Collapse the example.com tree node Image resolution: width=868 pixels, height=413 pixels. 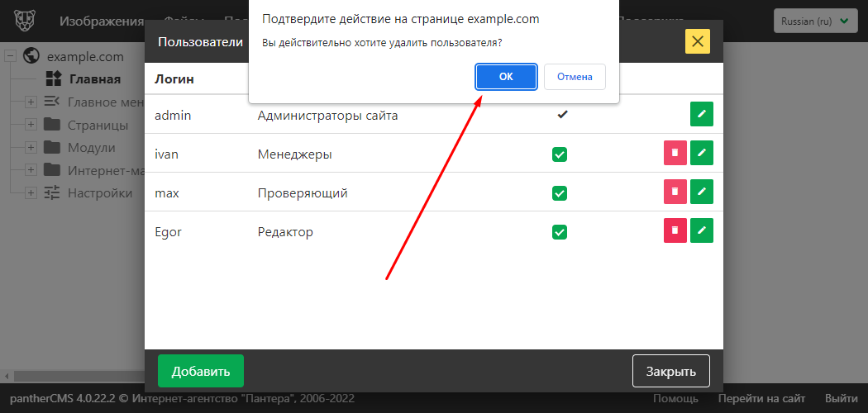coord(12,56)
